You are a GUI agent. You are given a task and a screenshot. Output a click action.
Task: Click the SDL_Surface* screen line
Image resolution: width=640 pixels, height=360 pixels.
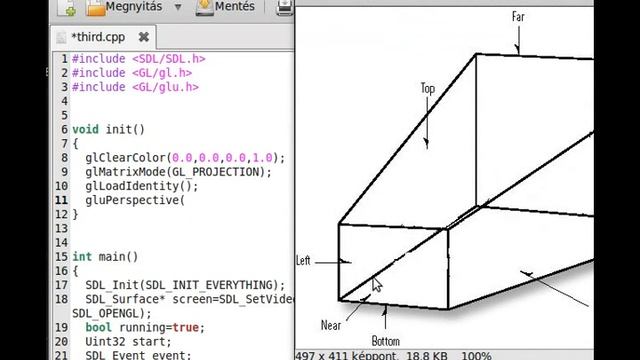click(189, 299)
